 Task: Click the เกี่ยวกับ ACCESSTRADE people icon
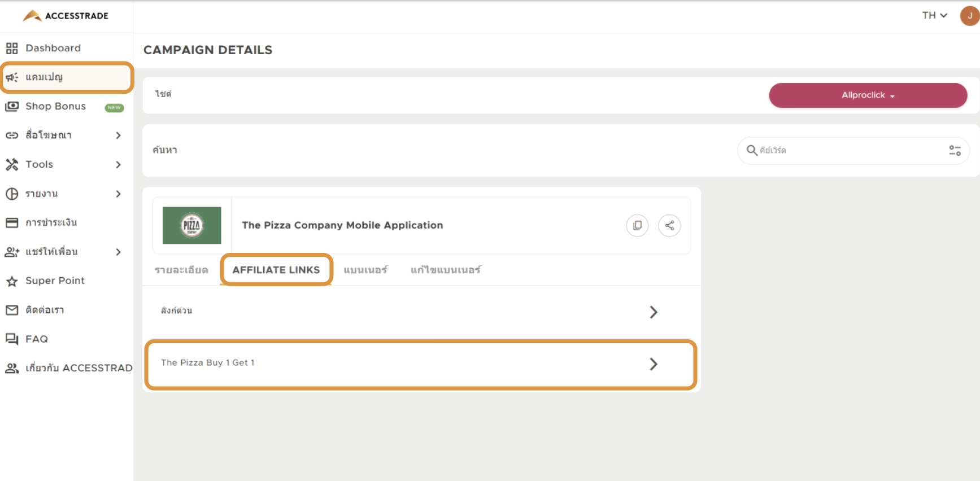click(12, 368)
